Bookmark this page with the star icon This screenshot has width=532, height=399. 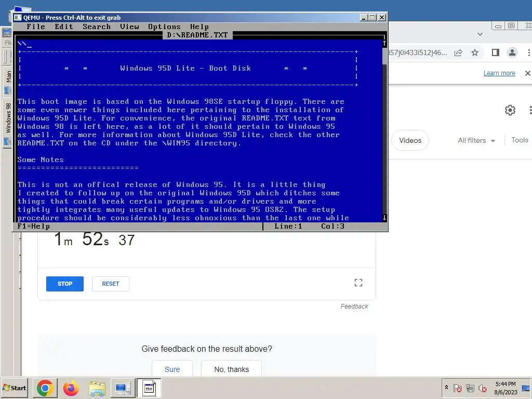coord(475,52)
